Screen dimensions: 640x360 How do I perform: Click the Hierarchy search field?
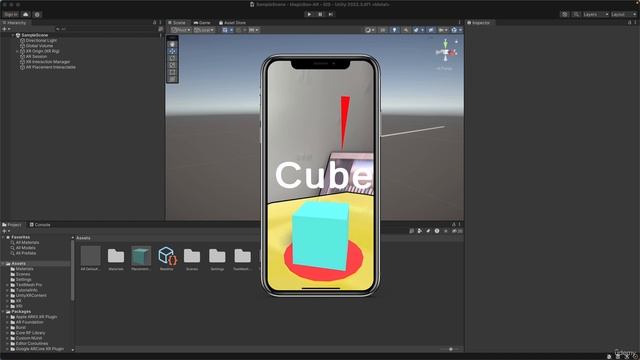106,29
